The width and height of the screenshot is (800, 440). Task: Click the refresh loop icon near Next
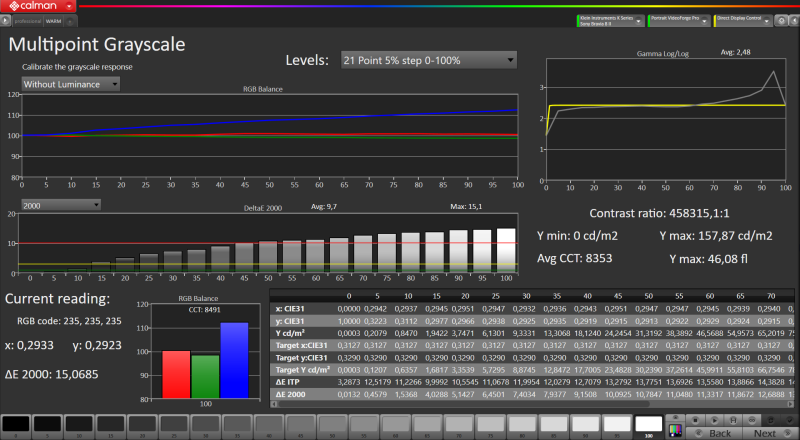pos(770,420)
